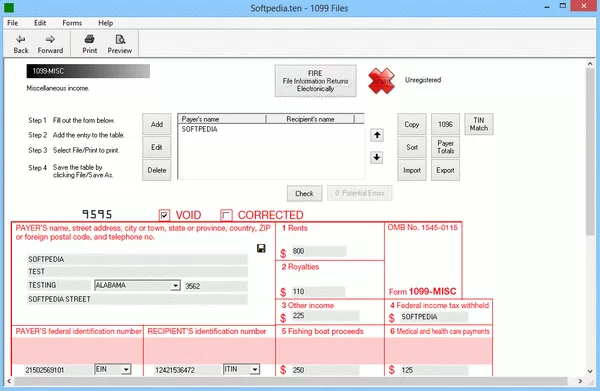Click the Add button

[x=157, y=124]
